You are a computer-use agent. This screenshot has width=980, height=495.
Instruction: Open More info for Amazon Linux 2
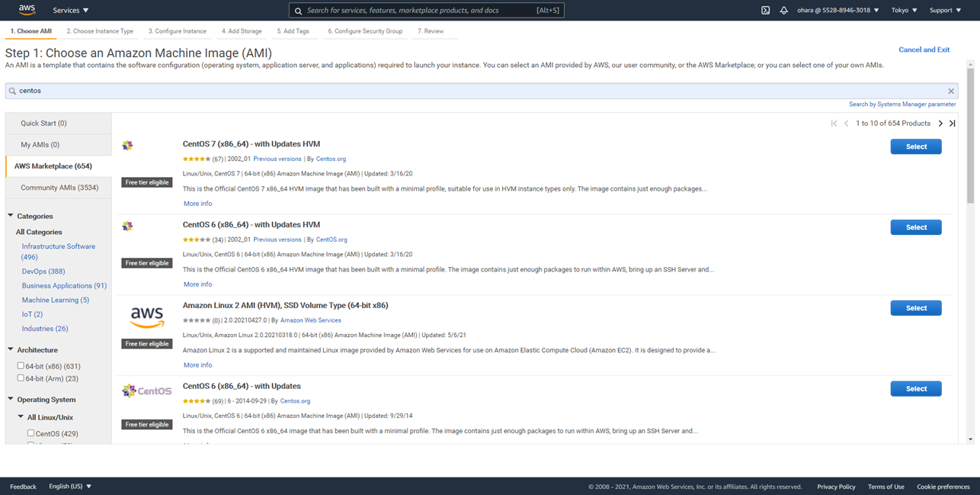[197, 365]
